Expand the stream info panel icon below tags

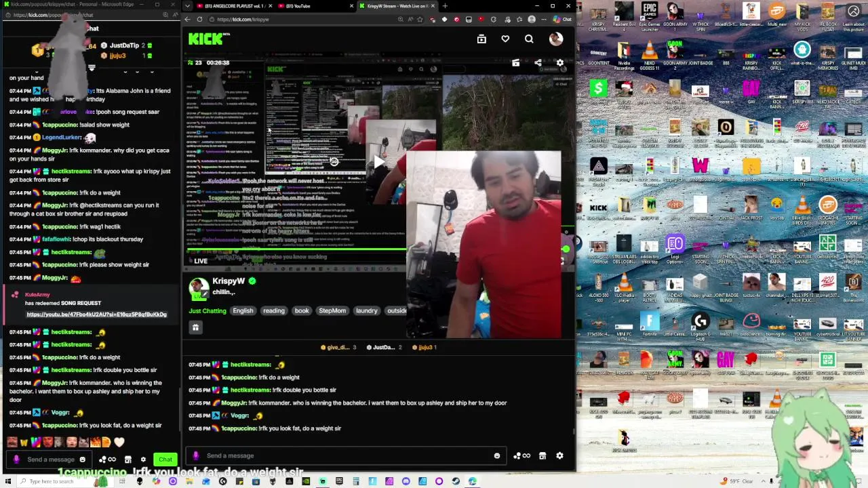tap(195, 327)
